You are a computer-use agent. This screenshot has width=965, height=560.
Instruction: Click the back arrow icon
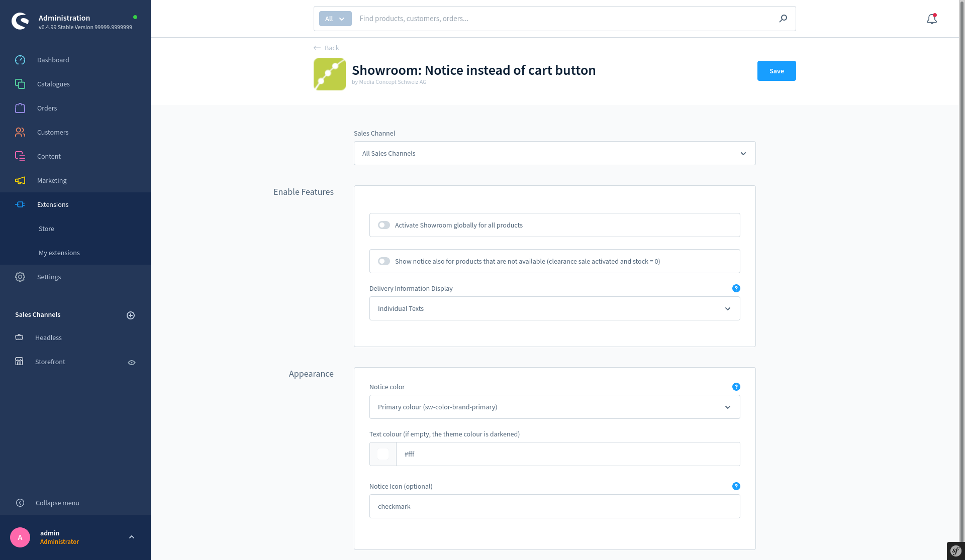point(317,48)
